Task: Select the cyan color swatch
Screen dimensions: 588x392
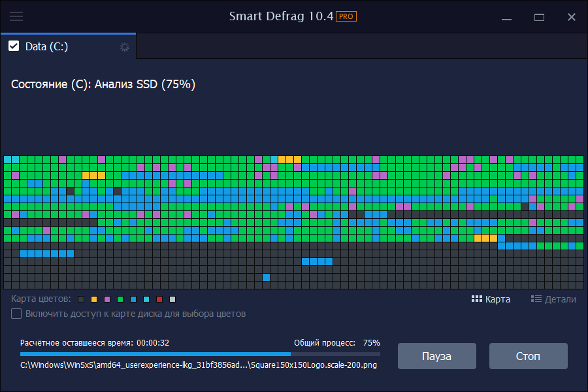Action: coord(146,299)
